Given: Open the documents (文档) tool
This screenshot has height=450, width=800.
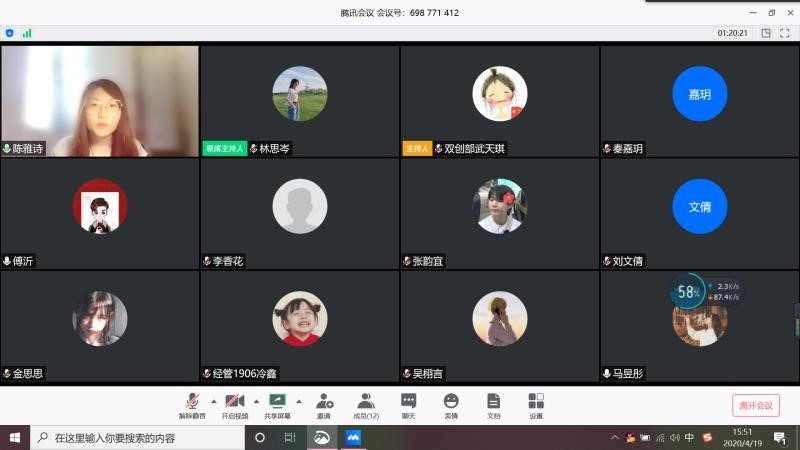Looking at the screenshot, I should point(493,404).
